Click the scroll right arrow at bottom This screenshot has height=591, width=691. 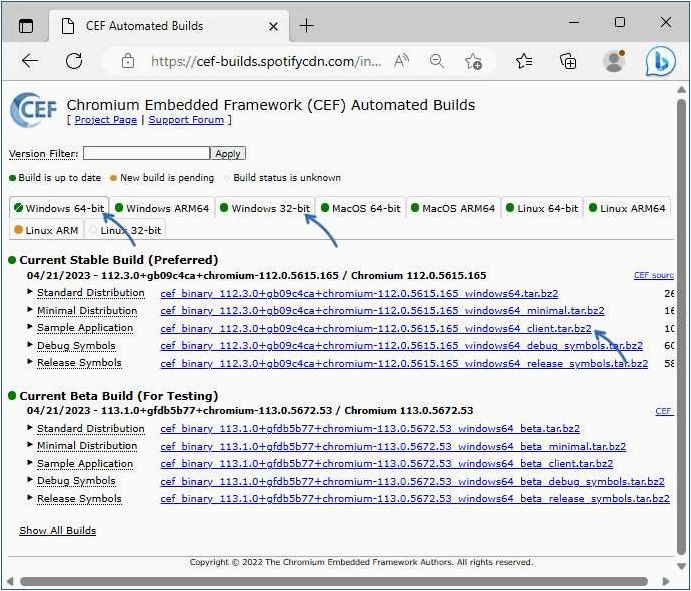[666, 581]
